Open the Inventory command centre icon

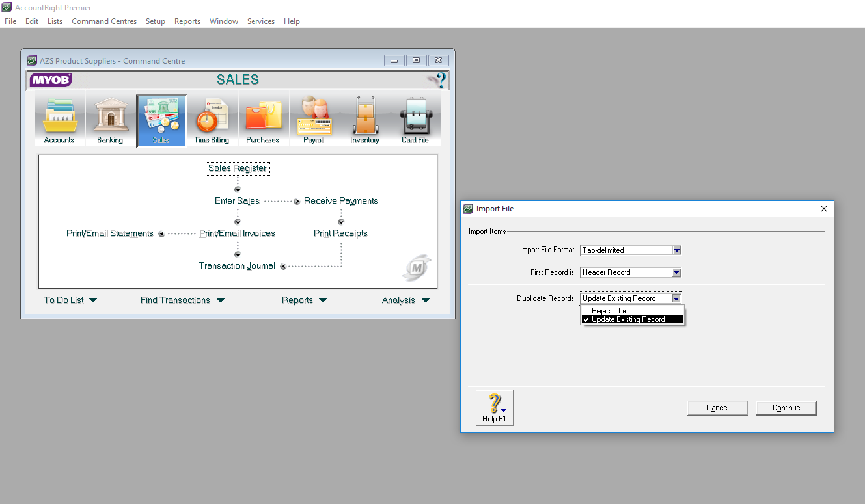point(364,120)
